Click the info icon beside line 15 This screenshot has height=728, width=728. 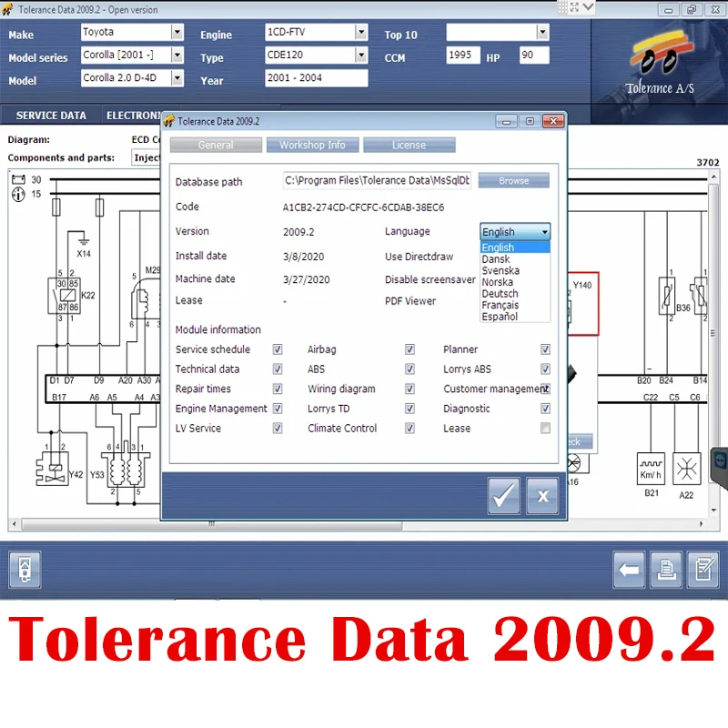[x=18, y=194]
